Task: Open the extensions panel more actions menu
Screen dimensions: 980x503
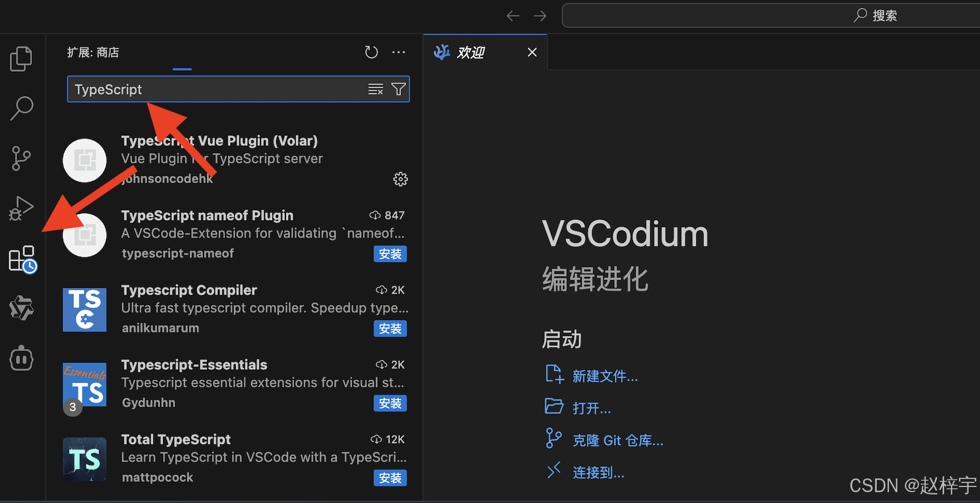Action: pos(399,52)
